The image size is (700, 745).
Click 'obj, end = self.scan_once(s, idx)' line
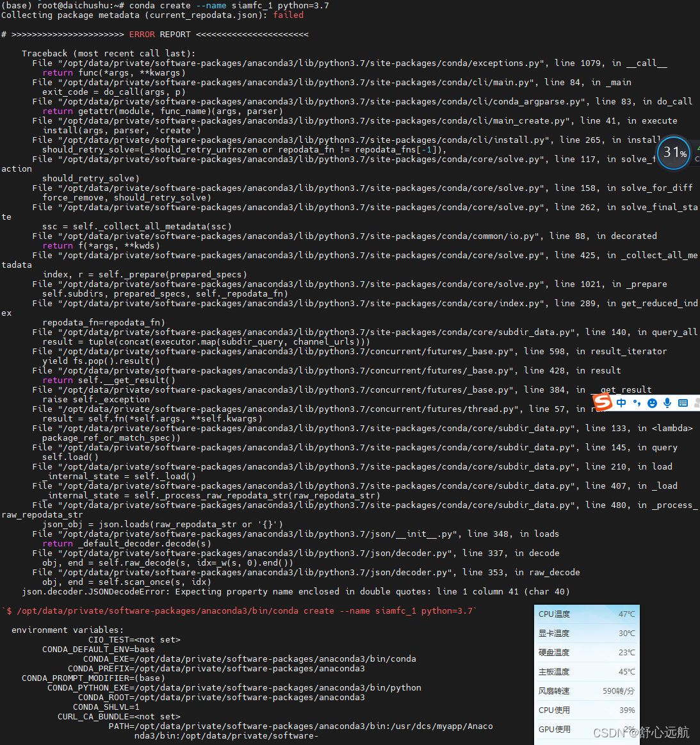(126, 582)
